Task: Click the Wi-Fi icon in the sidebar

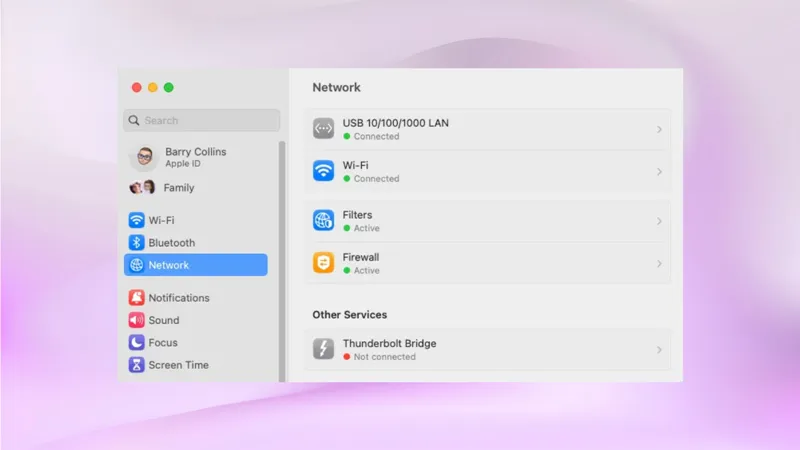Action: click(x=136, y=220)
